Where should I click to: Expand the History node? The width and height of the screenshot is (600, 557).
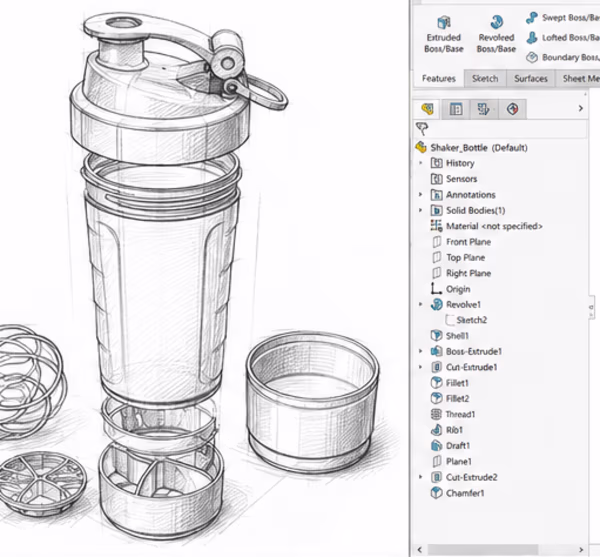[421, 163]
